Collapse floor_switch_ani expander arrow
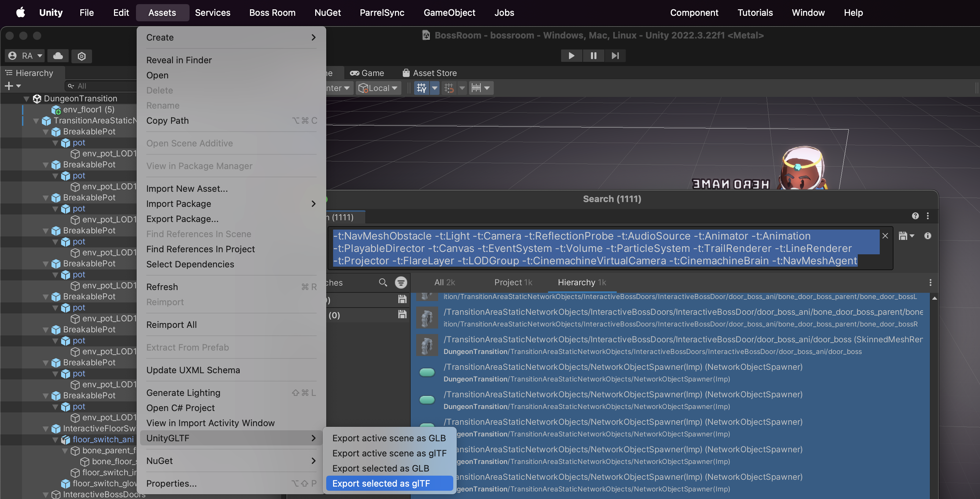Screen dimensions: 980x499 pos(55,440)
